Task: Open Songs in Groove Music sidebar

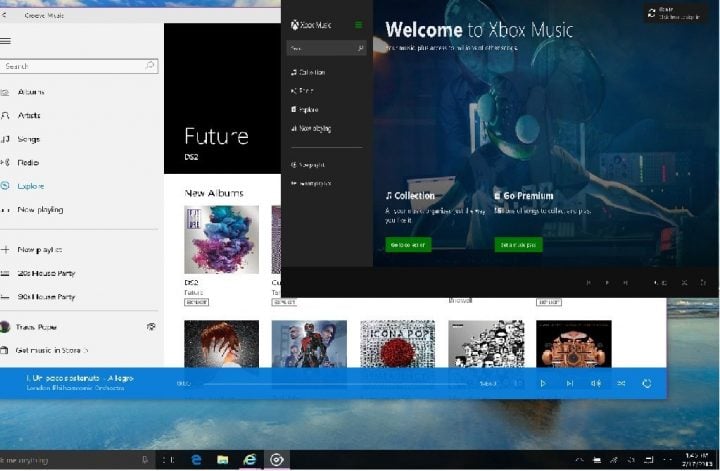Action: click(28, 139)
